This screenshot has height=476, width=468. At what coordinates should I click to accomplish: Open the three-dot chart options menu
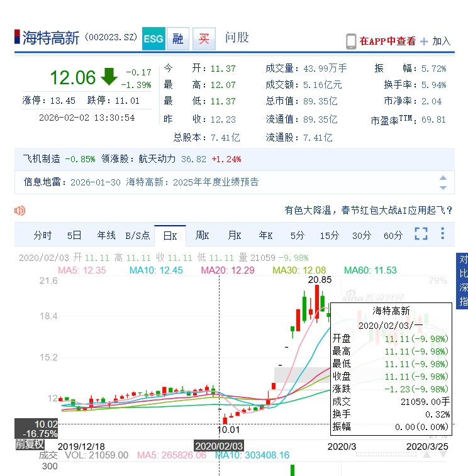click(443, 233)
